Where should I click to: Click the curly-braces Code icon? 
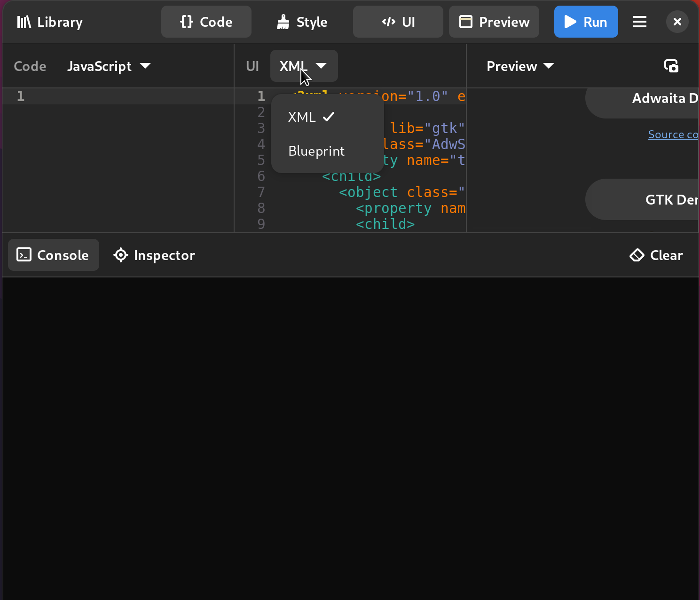pos(186,21)
